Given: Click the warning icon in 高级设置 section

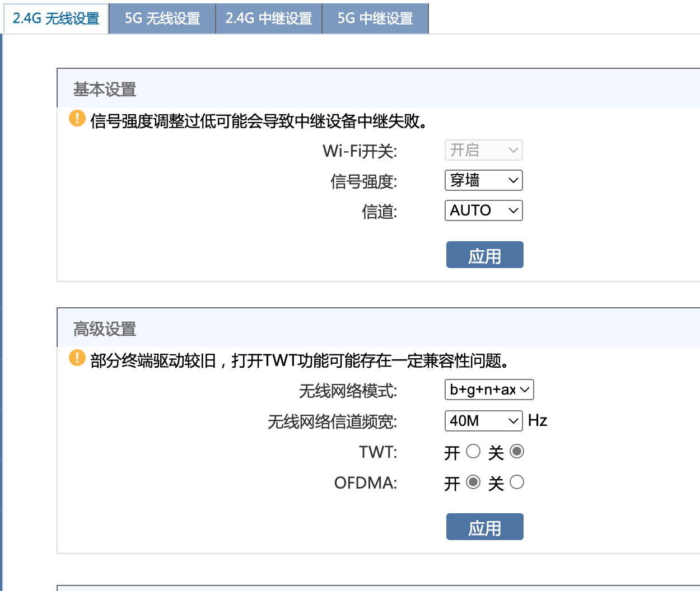Looking at the screenshot, I should 77,358.
